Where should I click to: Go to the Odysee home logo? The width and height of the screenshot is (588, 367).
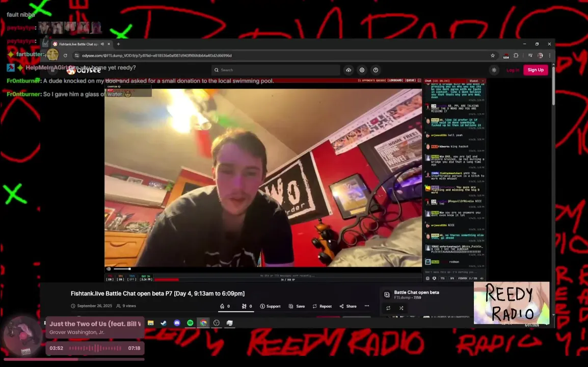click(84, 70)
